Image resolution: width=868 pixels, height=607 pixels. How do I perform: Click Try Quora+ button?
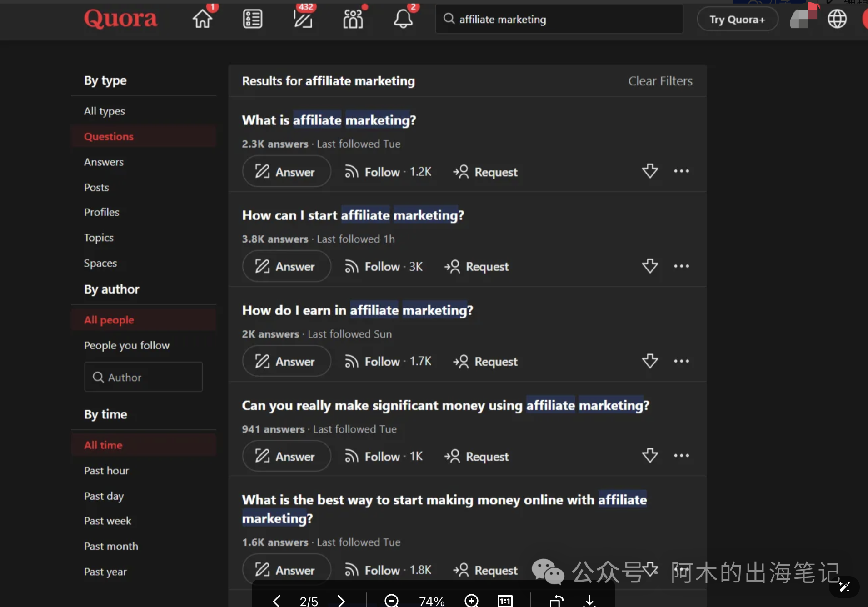[x=737, y=19]
